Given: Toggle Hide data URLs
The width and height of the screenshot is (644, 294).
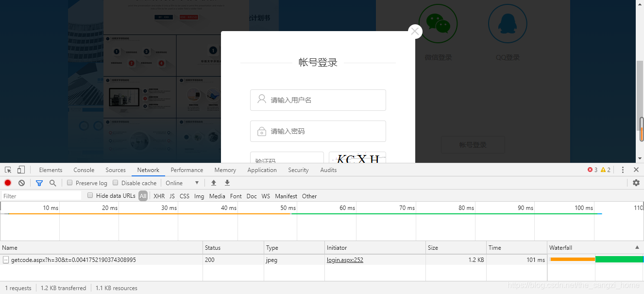Looking at the screenshot, I should [x=90, y=195].
